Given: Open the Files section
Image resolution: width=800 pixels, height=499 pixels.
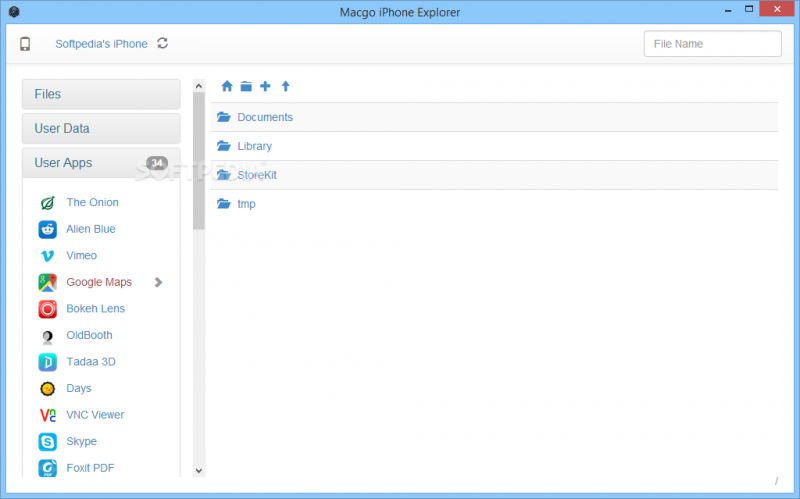Looking at the screenshot, I should 100,94.
